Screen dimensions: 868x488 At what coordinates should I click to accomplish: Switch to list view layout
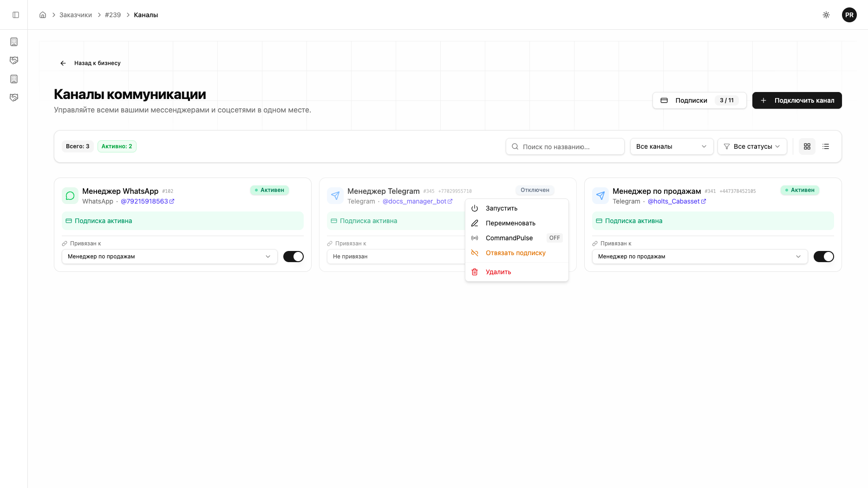point(826,146)
